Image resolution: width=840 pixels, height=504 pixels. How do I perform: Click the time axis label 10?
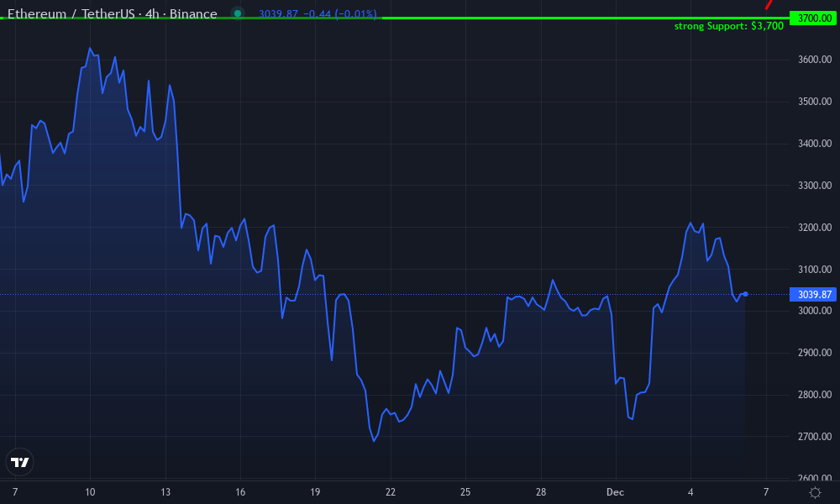pyautogui.click(x=90, y=492)
